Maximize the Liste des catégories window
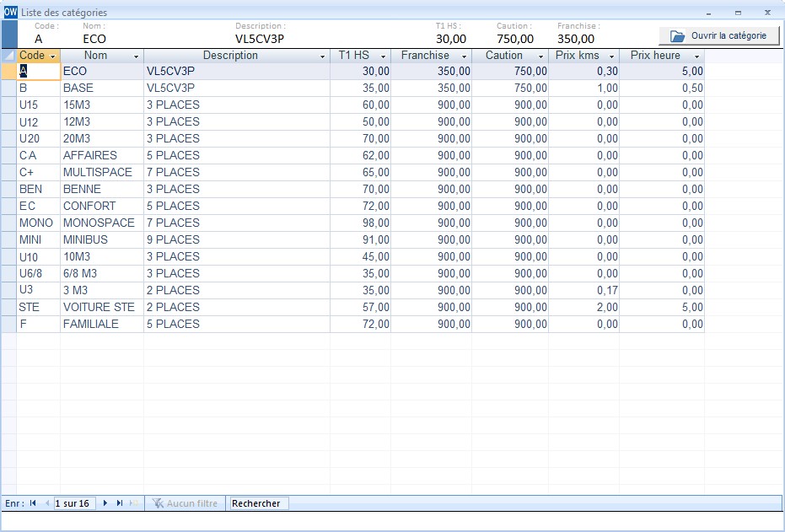 (x=738, y=13)
